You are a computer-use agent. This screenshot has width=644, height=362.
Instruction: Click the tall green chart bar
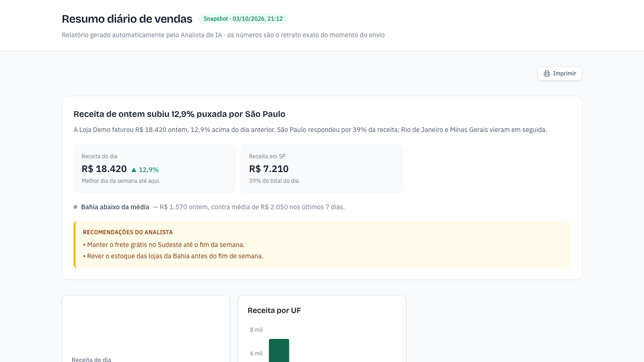click(x=279, y=350)
